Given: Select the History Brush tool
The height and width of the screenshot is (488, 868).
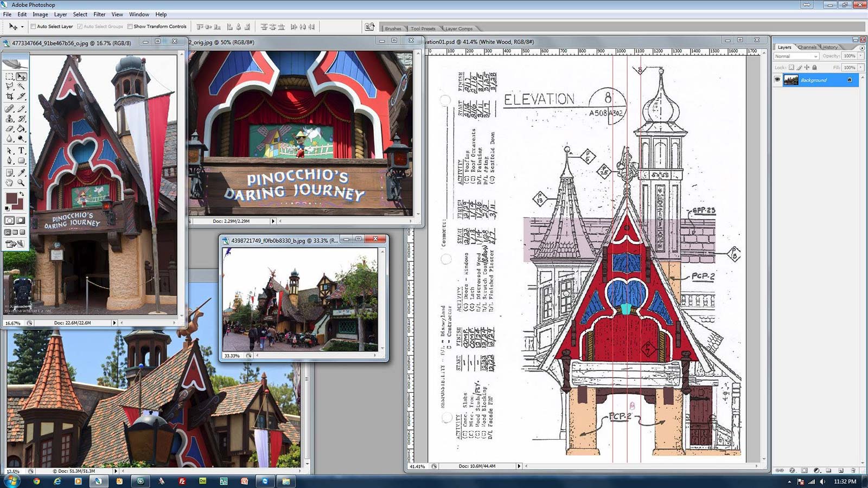Looking at the screenshot, I should pyautogui.click(x=21, y=118).
